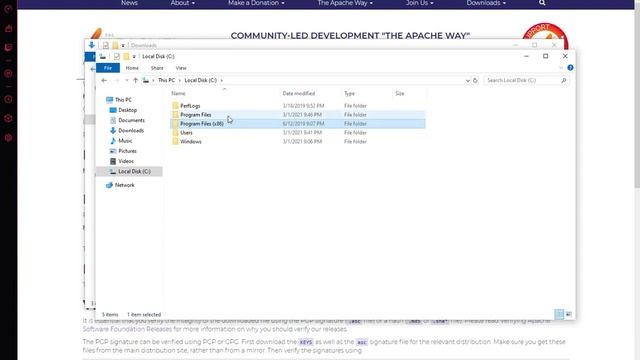The height and width of the screenshot is (360, 640).
Task: Open Downloads in navigation pane
Action: coord(131,131)
